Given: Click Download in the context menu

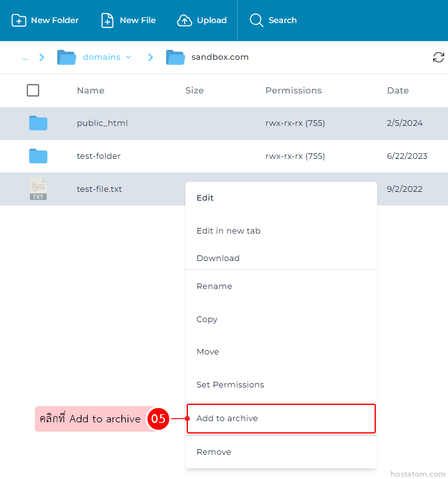Looking at the screenshot, I should [x=218, y=258].
